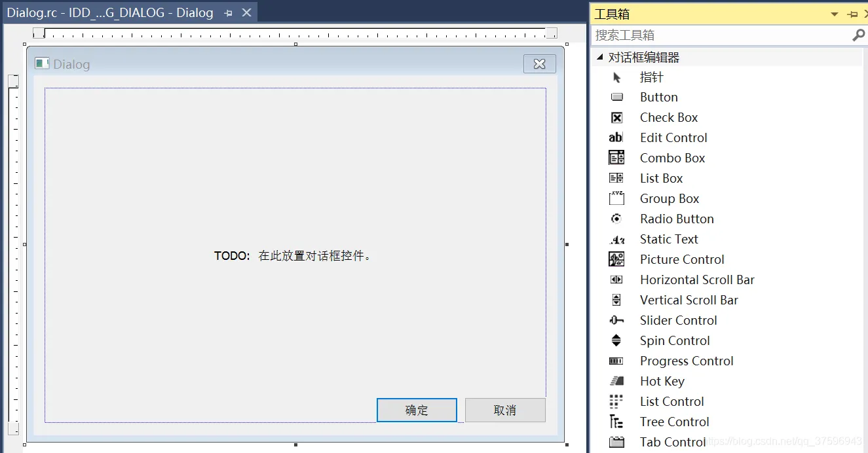Click the Horizontal Scroll Bar label text
The width and height of the screenshot is (868, 453).
[697, 280]
